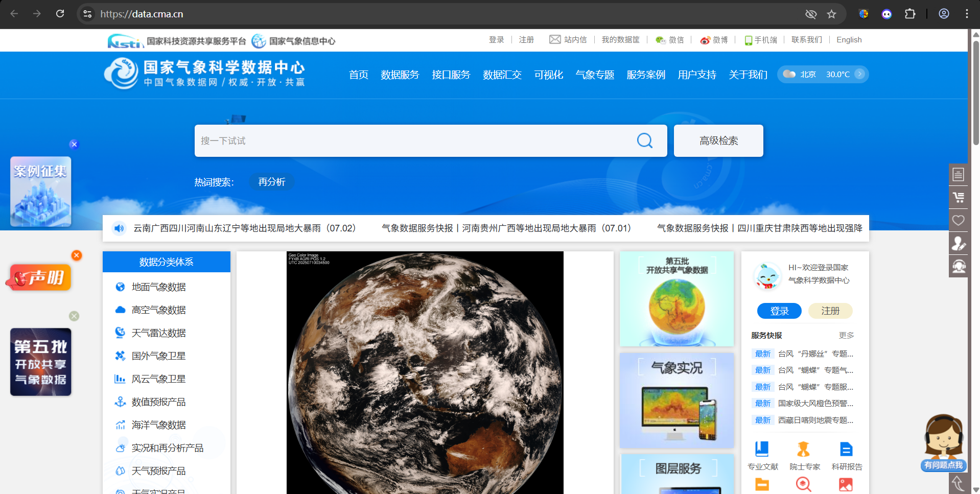Select 风云气象卫星 category
This screenshot has height=494, width=980.
158,379
